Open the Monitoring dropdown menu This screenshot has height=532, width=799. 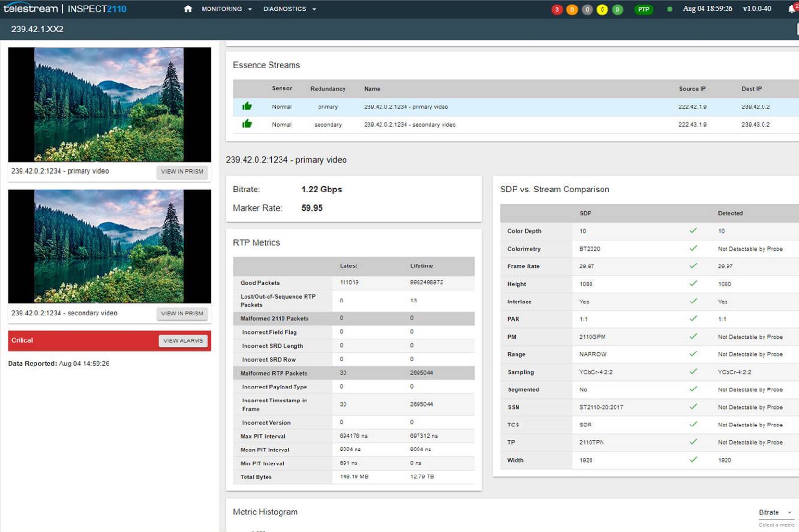tap(227, 9)
